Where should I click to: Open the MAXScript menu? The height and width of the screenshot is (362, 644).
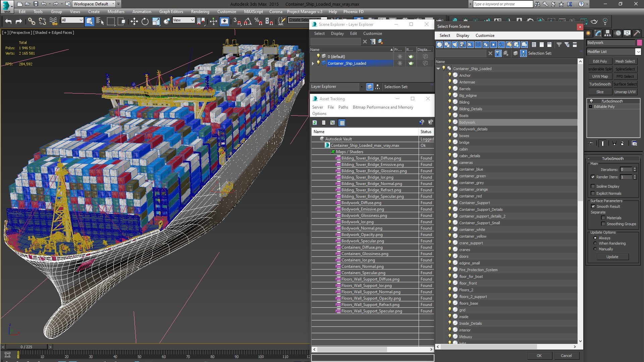pos(253,11)
